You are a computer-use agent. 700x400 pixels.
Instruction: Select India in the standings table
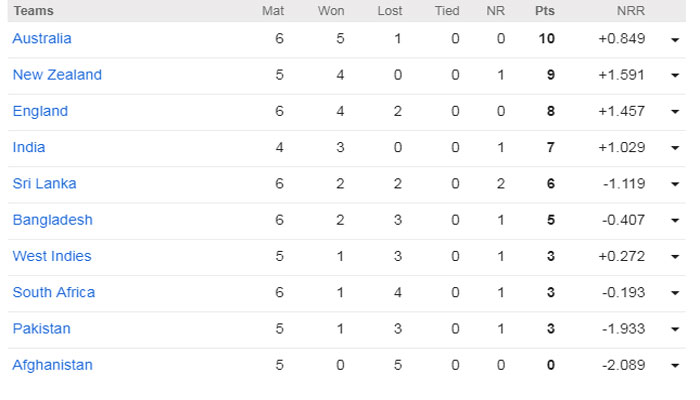pyautogui.click(x=29, y=148)
